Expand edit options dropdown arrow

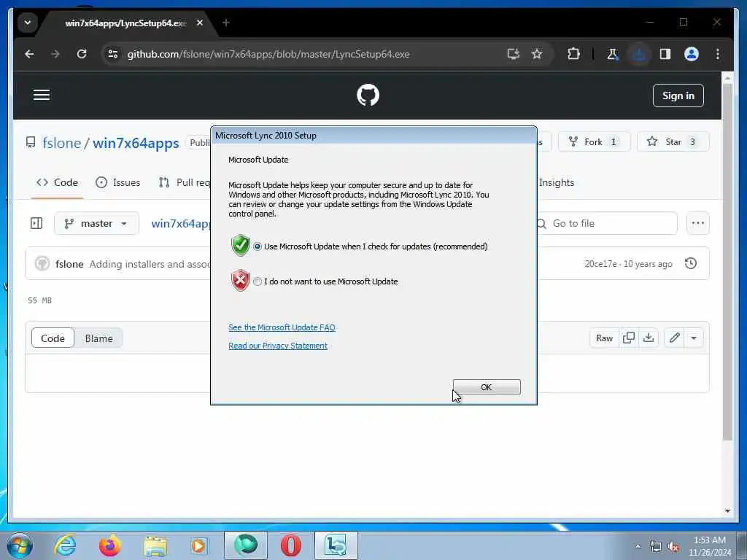(694, 338)
